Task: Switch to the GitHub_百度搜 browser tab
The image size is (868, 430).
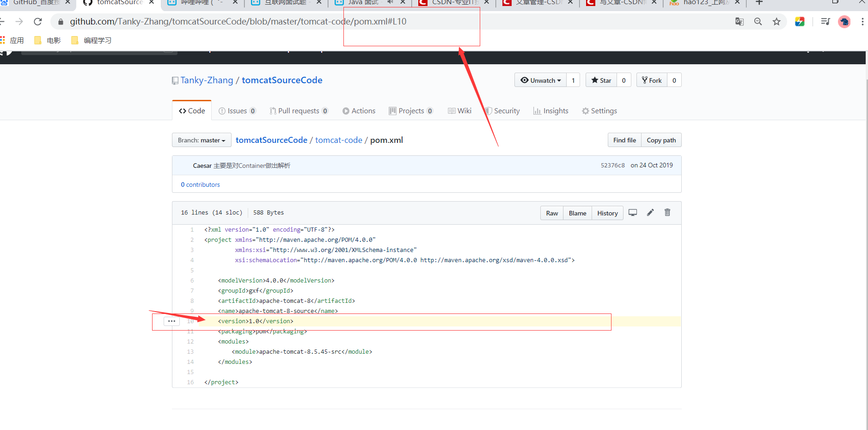Action: 37,3
